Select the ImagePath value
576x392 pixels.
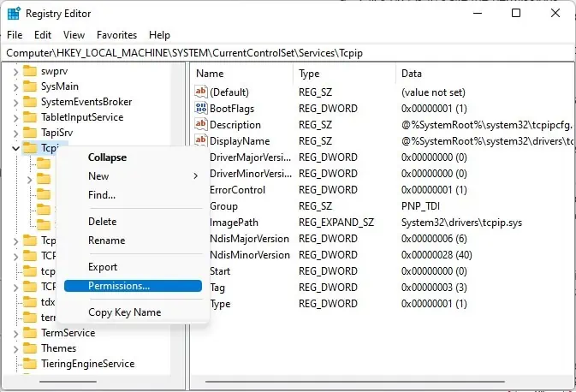pos(234,223)
